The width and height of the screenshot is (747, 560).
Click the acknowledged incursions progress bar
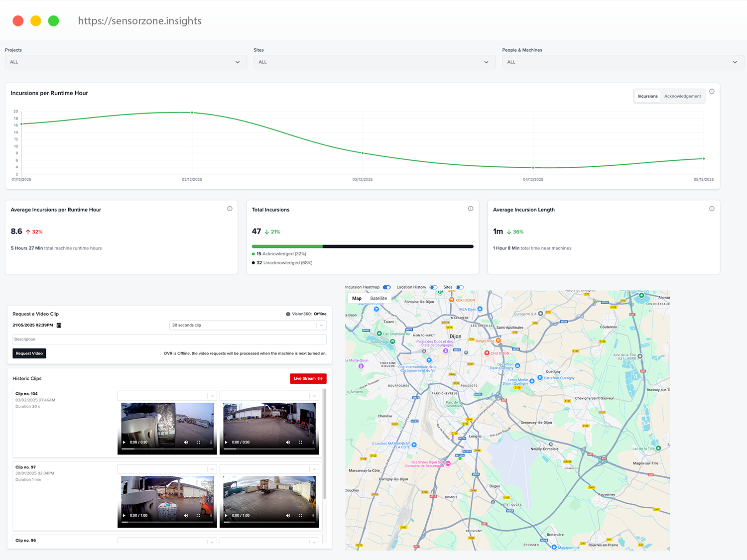tap(287, 246)
